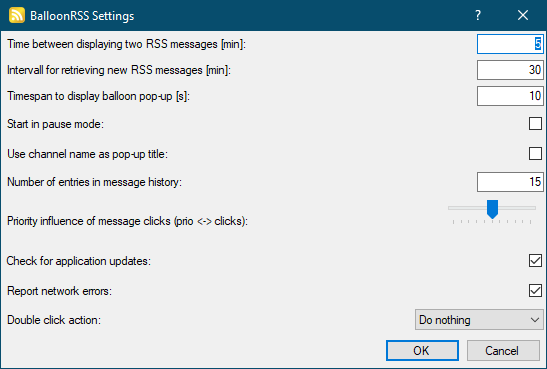Click the Double click action label
547x369 pixels.
click(54, 320)
